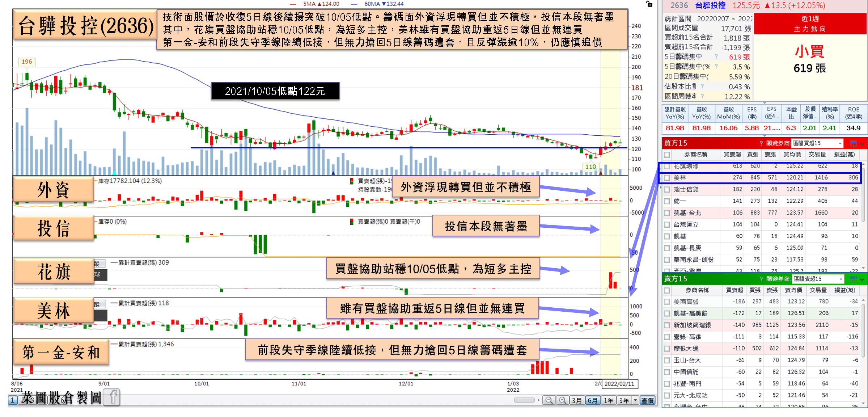Click the chart scrollbar right arrow
Screen dimensions: 868x417
[538, 400]
